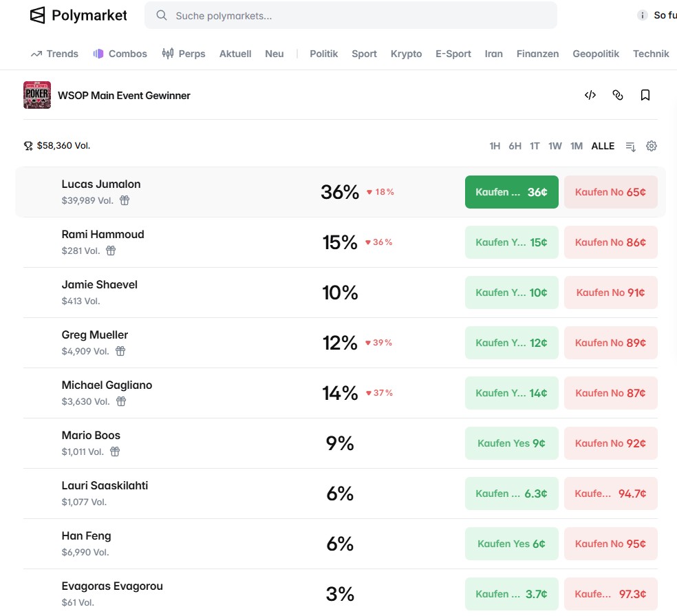Open the Combos section

pyautogui.click(x=120, y=54)
